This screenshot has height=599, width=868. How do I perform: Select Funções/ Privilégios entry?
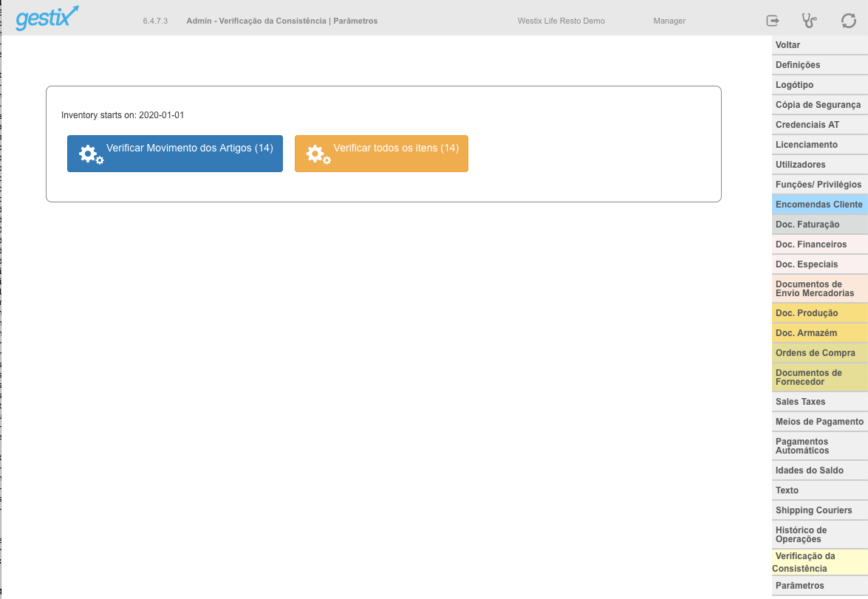819,185
